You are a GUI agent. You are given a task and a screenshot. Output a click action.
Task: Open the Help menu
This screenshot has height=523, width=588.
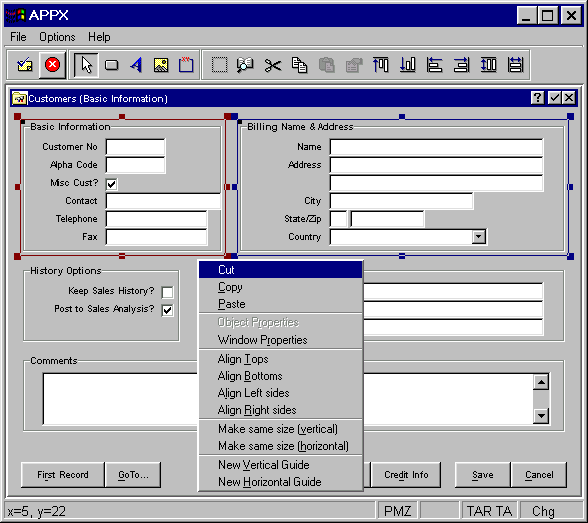coord(99,37)
